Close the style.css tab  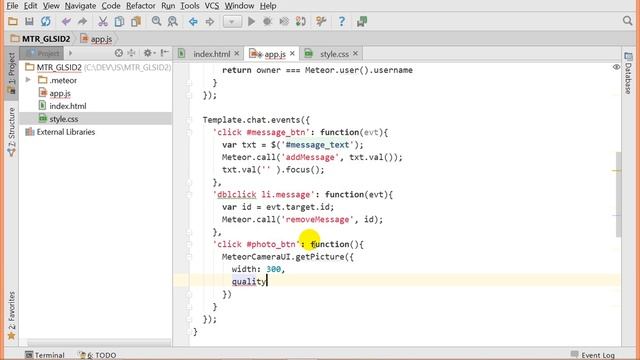click(356, 53)
